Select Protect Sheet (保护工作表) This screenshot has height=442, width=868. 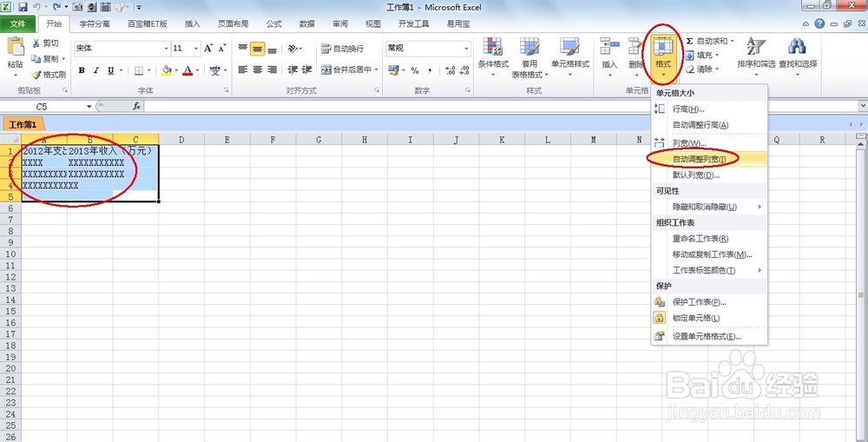[x=709, y=302]
